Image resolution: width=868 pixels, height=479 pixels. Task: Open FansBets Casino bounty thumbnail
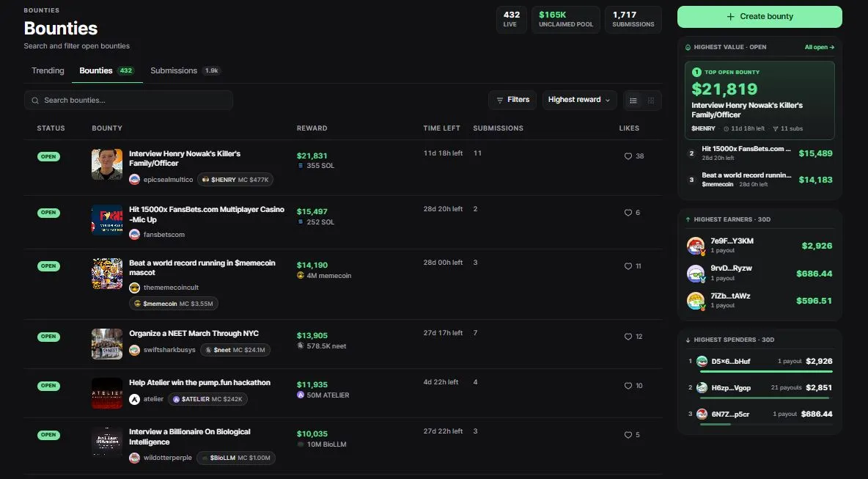tap(107, 220)
